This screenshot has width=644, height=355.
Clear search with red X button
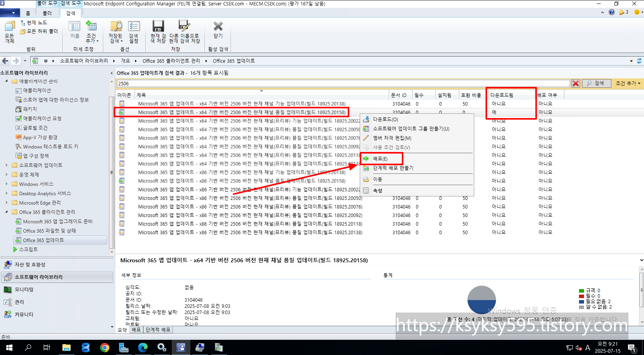[x=575, y=83]
